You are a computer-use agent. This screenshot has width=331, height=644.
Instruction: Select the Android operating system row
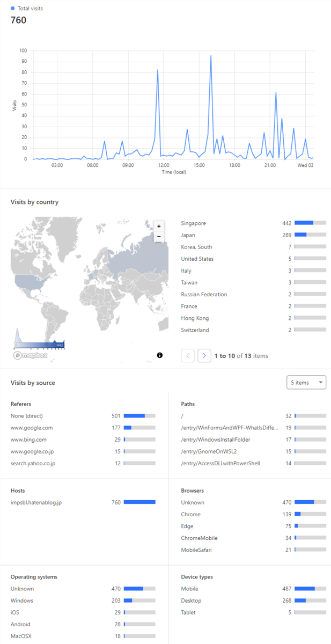[83, 624]
